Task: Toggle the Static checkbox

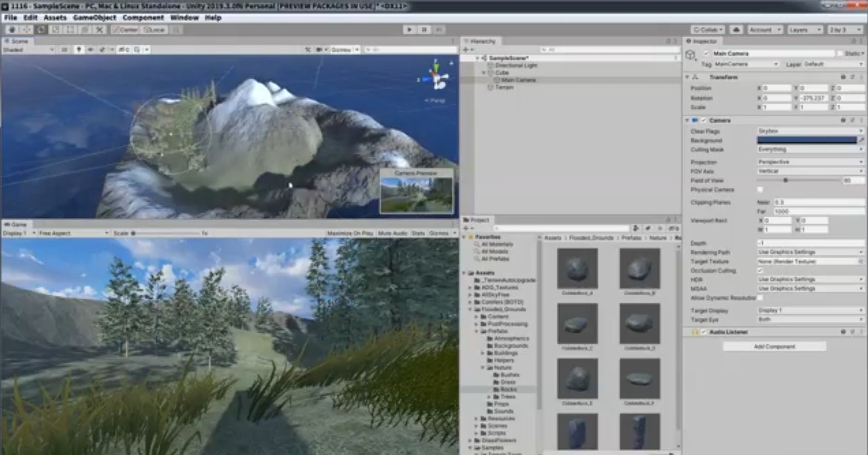Action: click(840, 54)
